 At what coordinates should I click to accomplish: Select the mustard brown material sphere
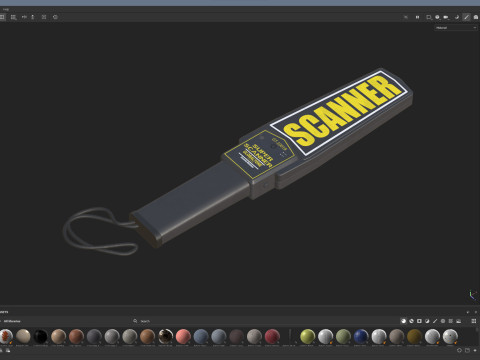click(x=414, y=336)
